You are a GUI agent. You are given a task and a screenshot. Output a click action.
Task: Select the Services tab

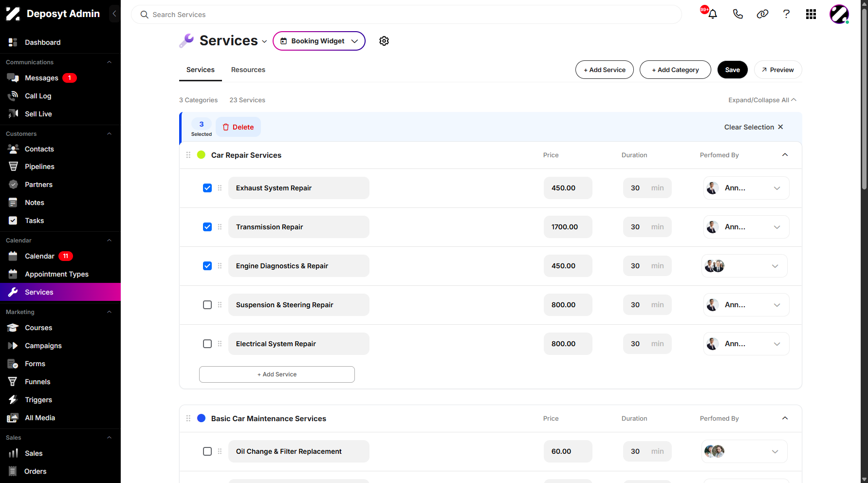201,70
